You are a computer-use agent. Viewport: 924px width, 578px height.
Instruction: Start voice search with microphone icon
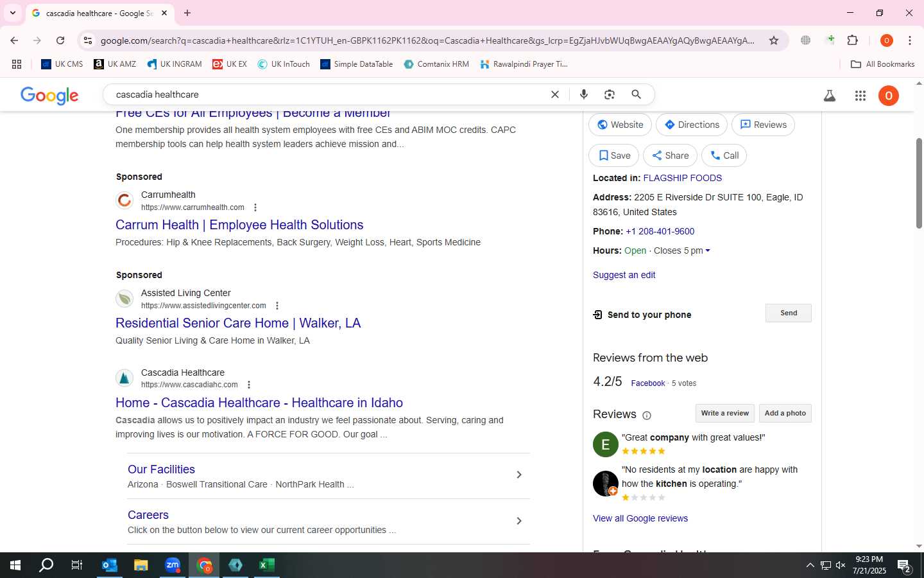[x=584, y=94]
